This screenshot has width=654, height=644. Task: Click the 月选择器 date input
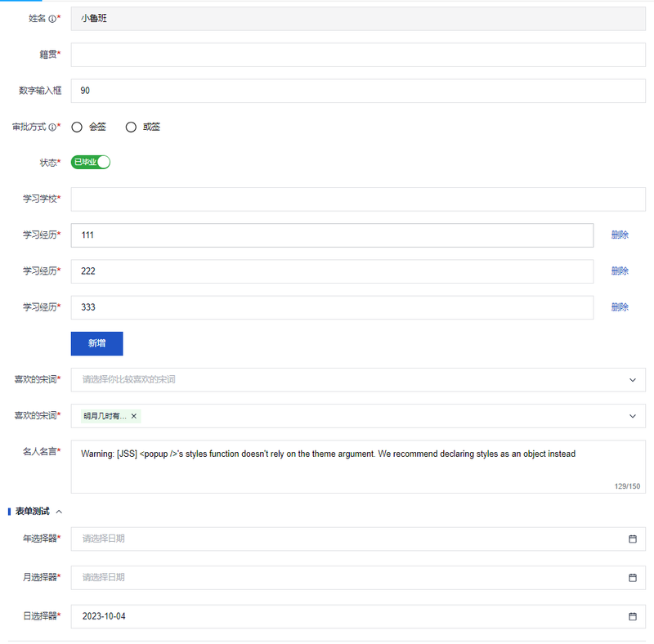coord(358,578)
